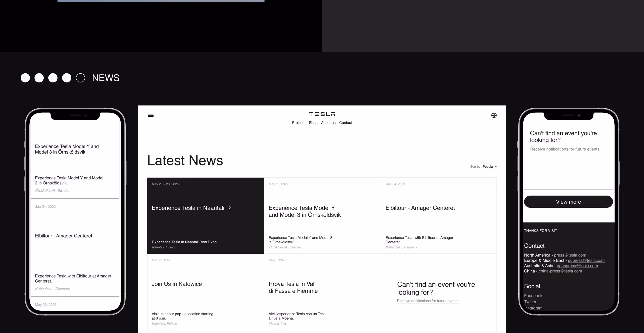This screenshot has width=644, height=333.
Task: Click the second filled pagination dot
Action: pyautogui.click(x=39, y=78)
